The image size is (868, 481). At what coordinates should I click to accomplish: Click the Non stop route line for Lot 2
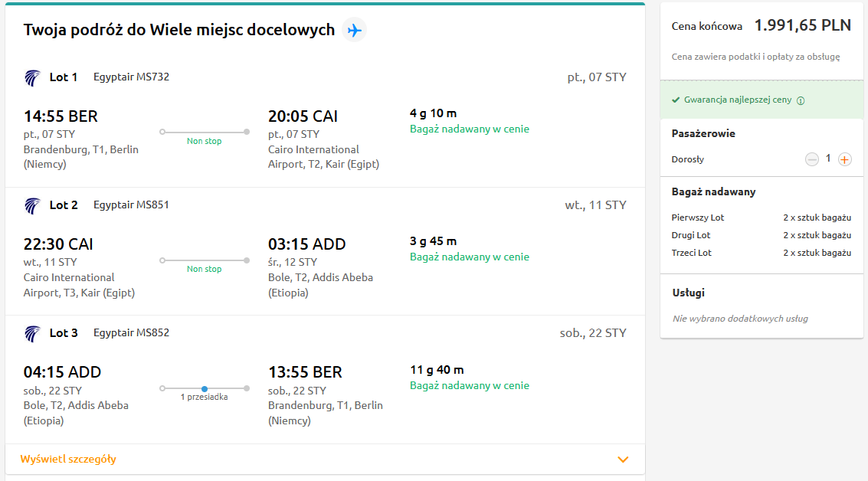[x=205, y=260]
